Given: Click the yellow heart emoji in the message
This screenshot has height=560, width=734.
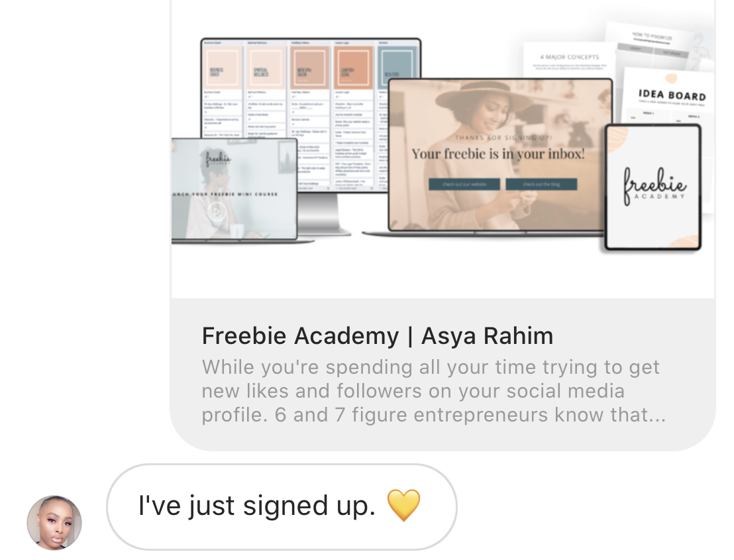Looking at the screenshot, I should point(403,505).
